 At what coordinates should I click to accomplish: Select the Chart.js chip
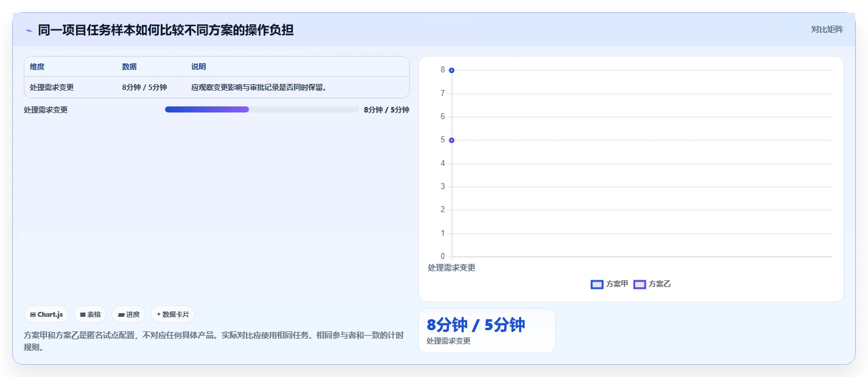pyautogui.click(x=46, y=314)
